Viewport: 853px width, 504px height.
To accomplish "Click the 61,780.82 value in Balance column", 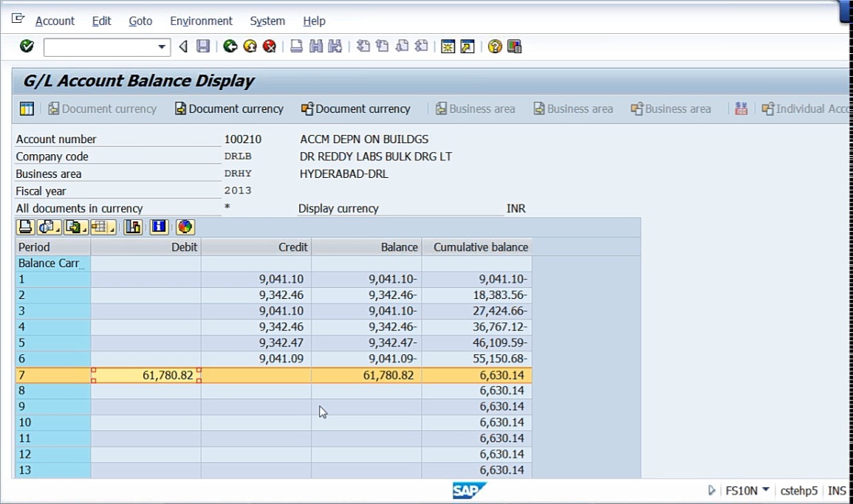I will coord(388,375).
